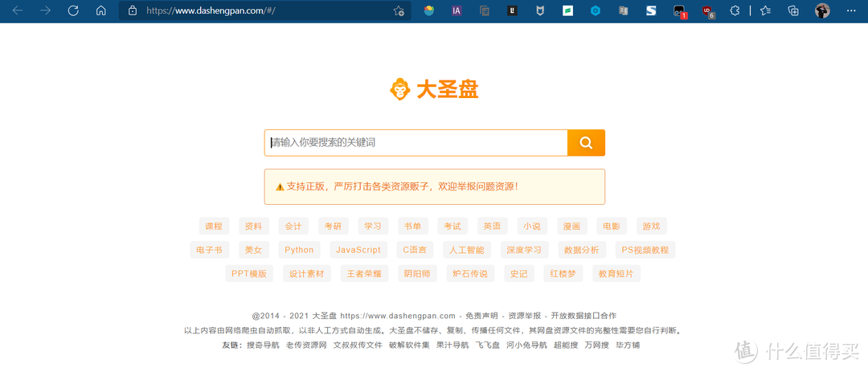Click the 美女 tag
Screen dimensions: 868x372
click(253, 250)
